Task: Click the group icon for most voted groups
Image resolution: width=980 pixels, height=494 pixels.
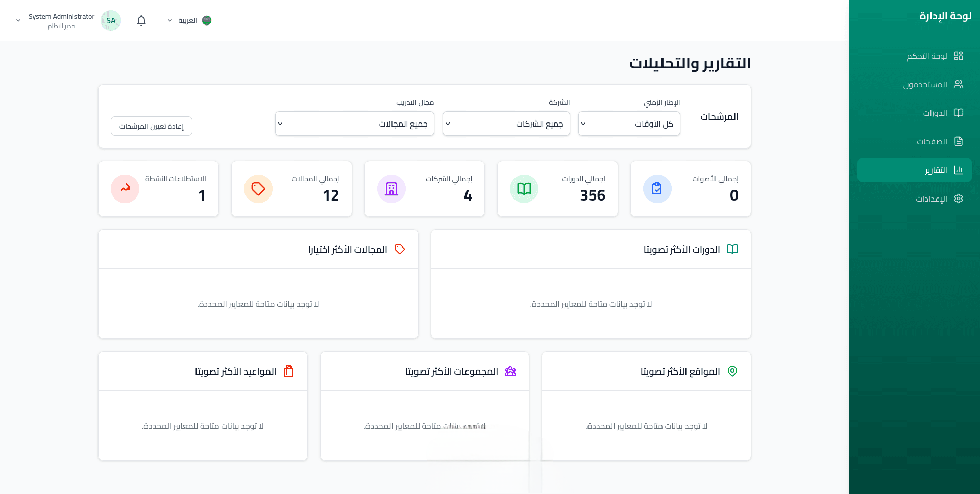Action: coord(510,371)
